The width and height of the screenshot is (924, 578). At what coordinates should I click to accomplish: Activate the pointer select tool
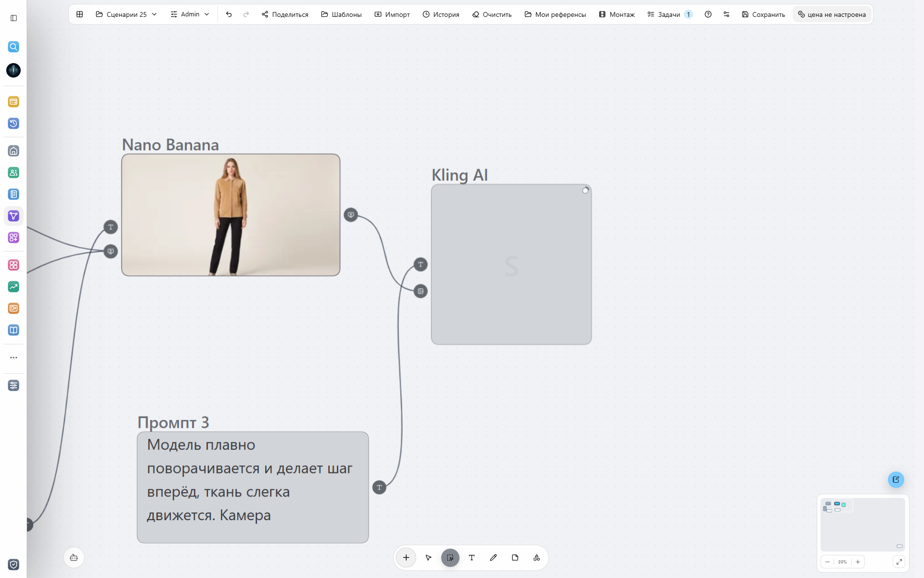click(428, 557)
